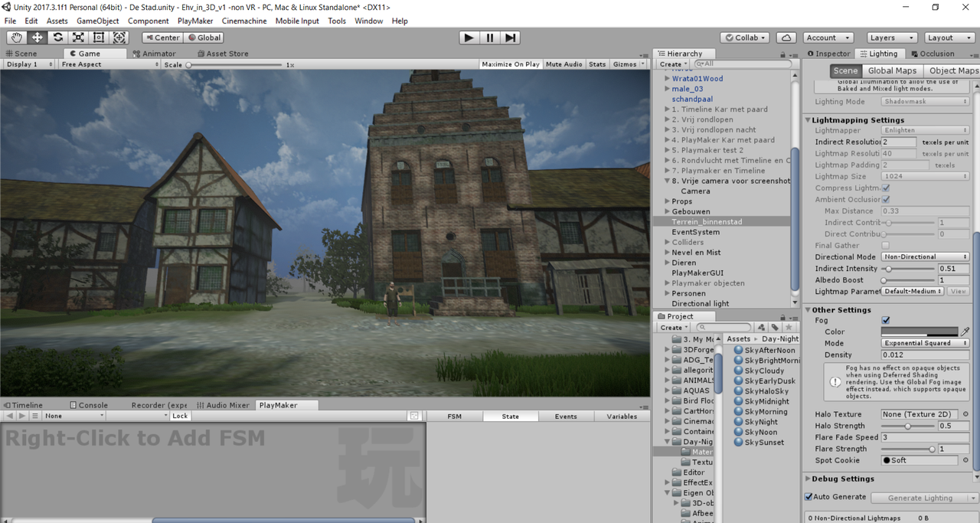Switch to the Scene tab
The height and width of the screenshot is (523, 980).
[x=21, y=54]
